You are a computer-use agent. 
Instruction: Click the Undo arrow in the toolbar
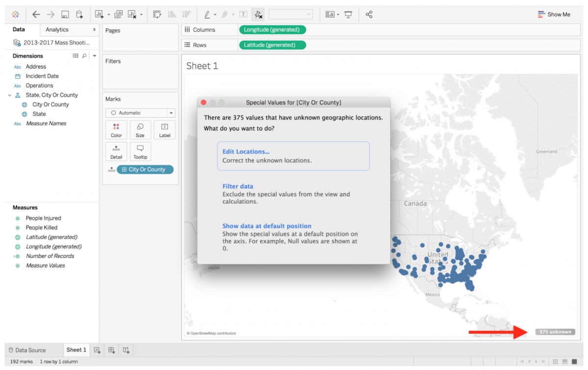click(36, 14)
